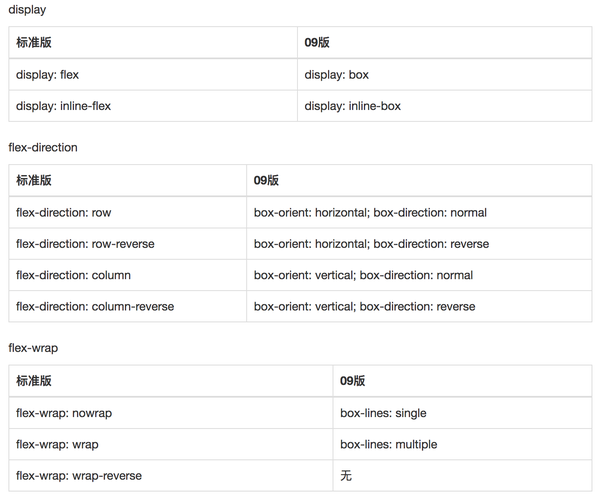Select the "box-lines: single" cell
This screenshot has height=500, width=600.
click(x=383, y=413)
